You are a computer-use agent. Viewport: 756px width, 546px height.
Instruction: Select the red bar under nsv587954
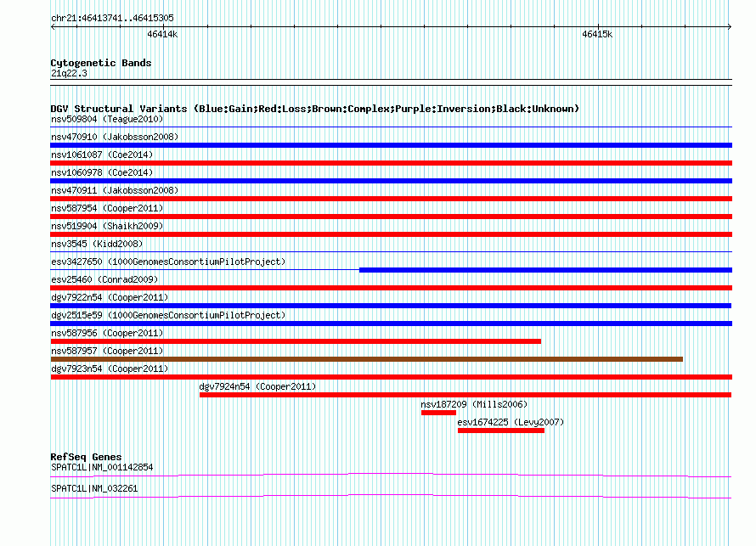pos(391,217)
